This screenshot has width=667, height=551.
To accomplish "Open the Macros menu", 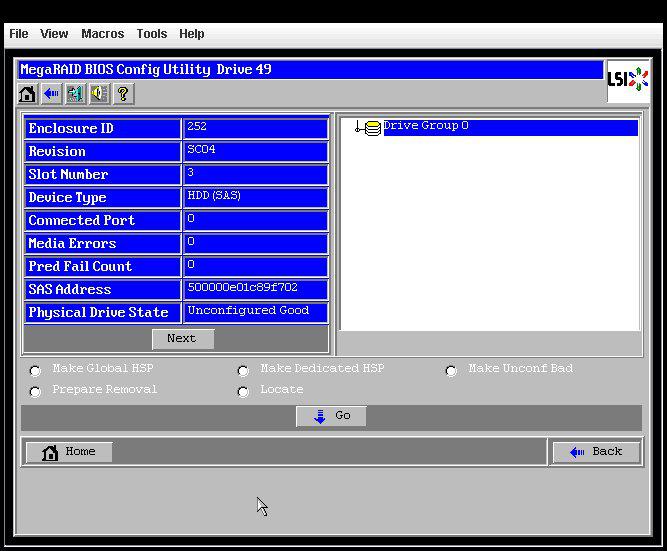I will pyautogui.click(x=102, y=34).
